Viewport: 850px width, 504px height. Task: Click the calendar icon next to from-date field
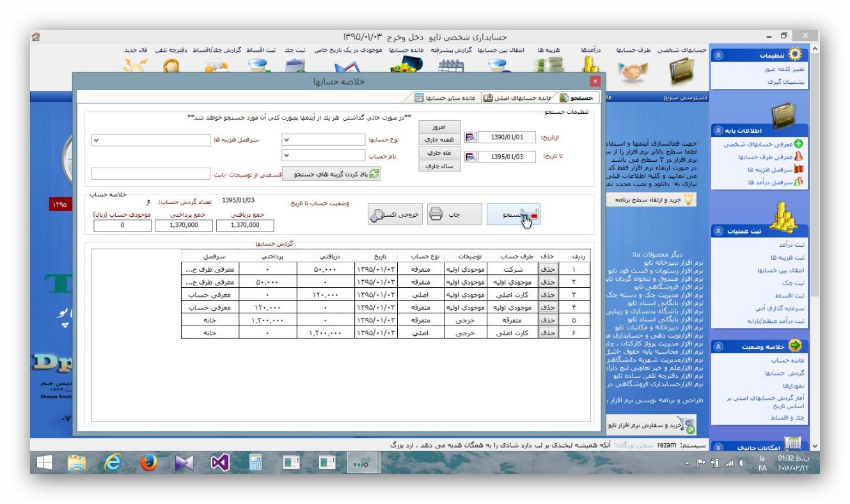[x=471, y=138]
